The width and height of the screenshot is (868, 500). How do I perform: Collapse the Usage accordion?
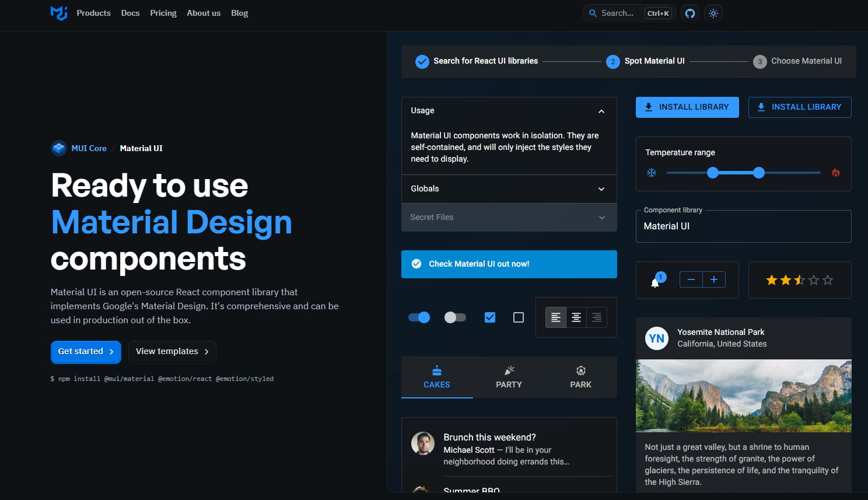click(509, 111)
